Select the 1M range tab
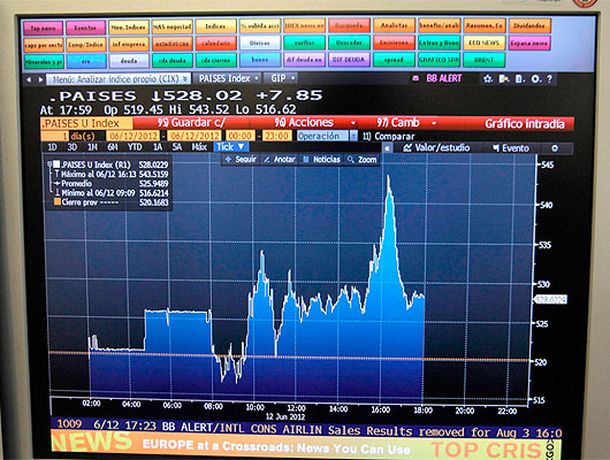This screenshot has width=610, height=460. (92, 147)
